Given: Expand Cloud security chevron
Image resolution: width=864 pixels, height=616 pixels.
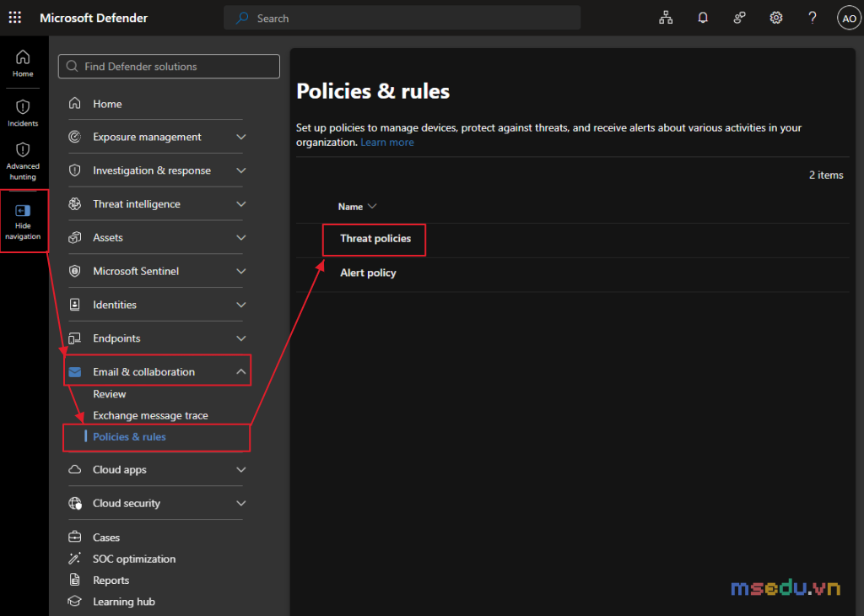Looking at the screenshot, I should coord(240,503).
